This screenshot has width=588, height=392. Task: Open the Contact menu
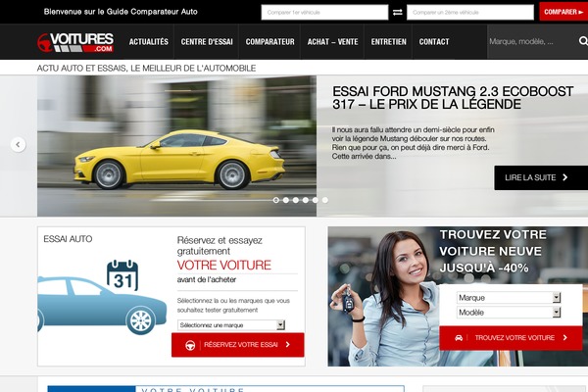(x=434, y=41)
